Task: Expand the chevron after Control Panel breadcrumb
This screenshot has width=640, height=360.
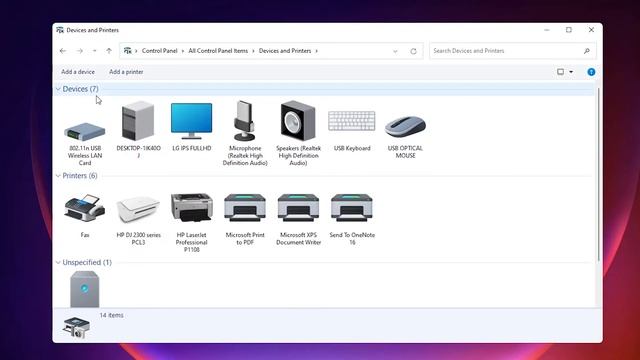Action: coord(183,51)
